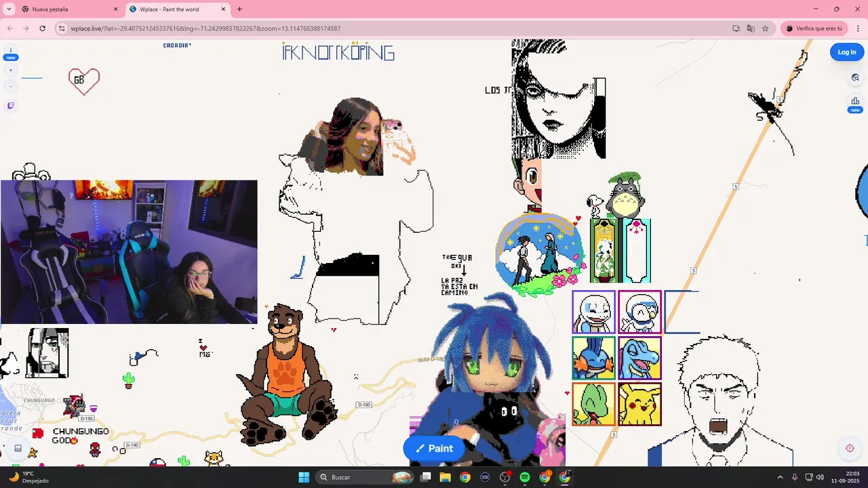Click the Totodile pixel art tile
The width and height of the screenshot is (868, 488).
639,358
